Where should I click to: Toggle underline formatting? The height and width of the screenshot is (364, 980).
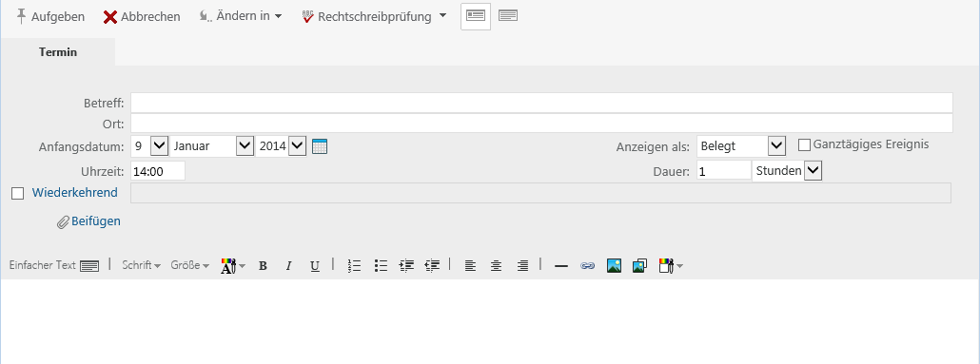point(315,266)
